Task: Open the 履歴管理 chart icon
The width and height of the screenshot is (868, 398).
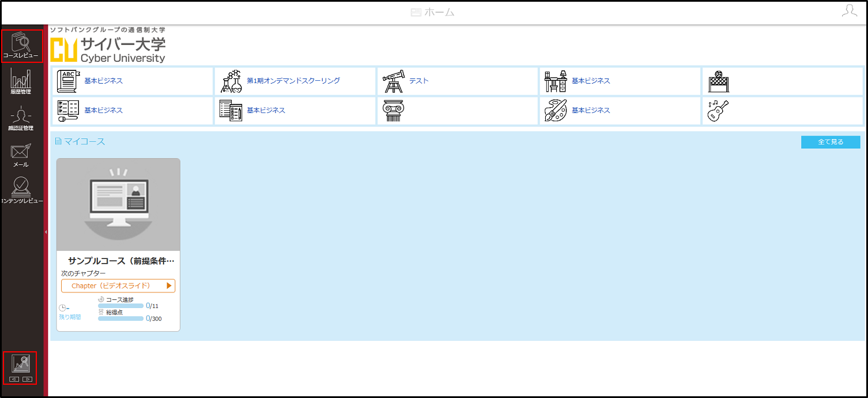Action: click(21, 81)
